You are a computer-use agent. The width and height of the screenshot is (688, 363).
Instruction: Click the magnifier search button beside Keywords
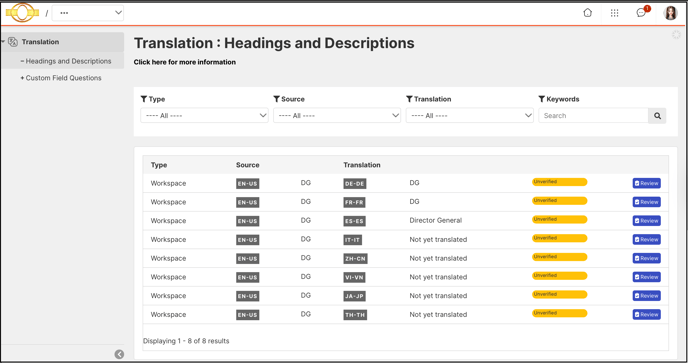point(657,116)
